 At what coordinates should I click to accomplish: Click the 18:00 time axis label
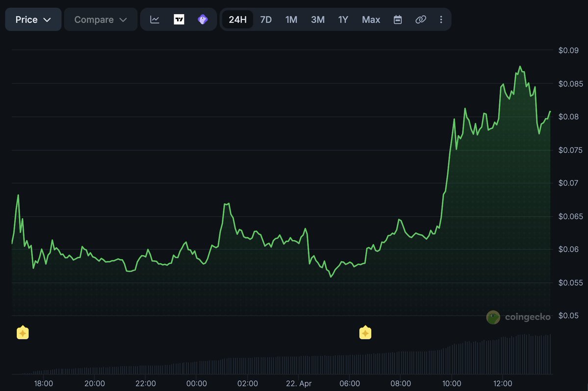(44, 384)
